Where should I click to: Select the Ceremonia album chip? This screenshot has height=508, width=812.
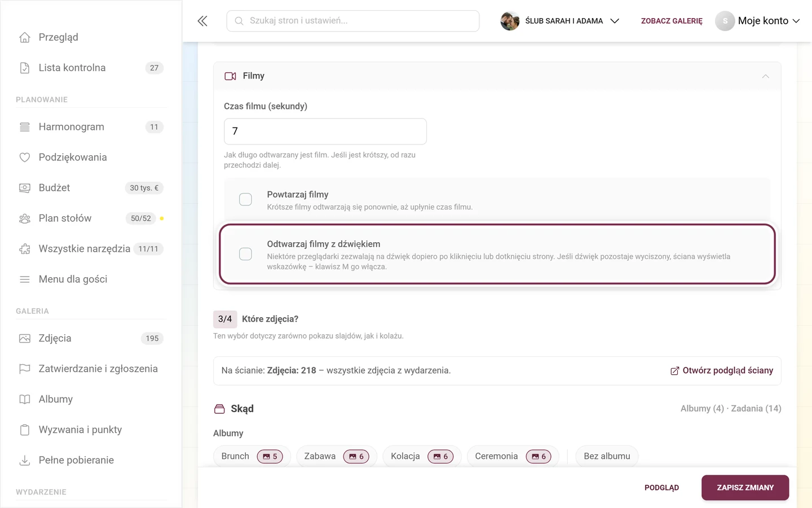point(513,456)
